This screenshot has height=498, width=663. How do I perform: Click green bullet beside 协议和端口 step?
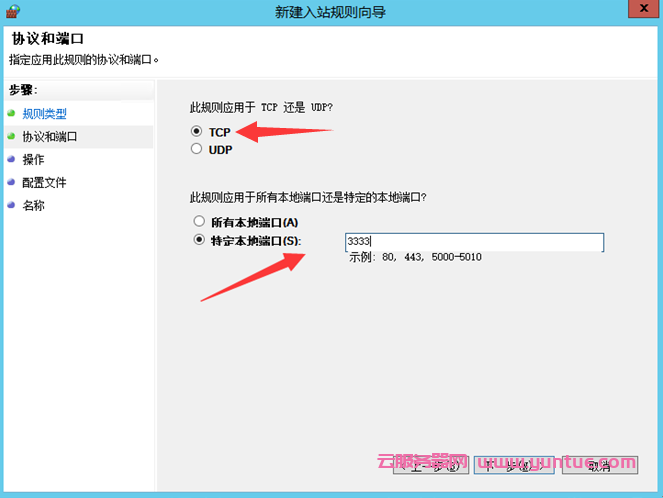click(11, 136)
